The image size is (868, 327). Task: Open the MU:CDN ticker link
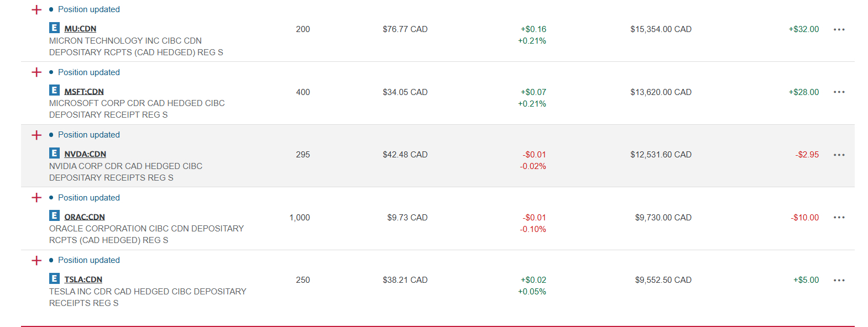[x=80, y=29]
